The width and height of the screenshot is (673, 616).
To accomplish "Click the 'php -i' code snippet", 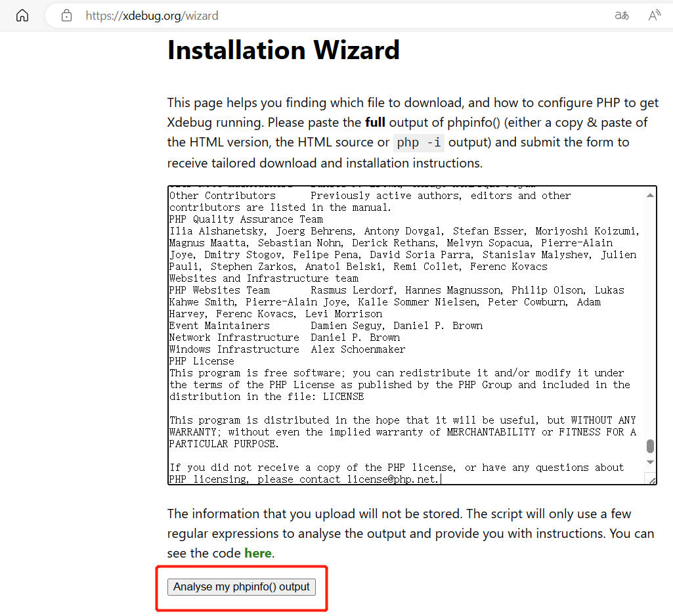I will tap(419, 143).
